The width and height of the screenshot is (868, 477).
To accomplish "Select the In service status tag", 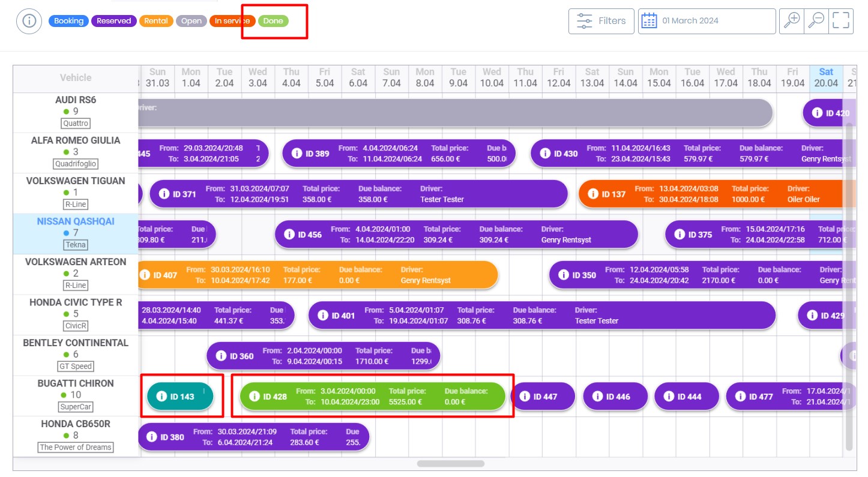I will [x=232, y=21].
